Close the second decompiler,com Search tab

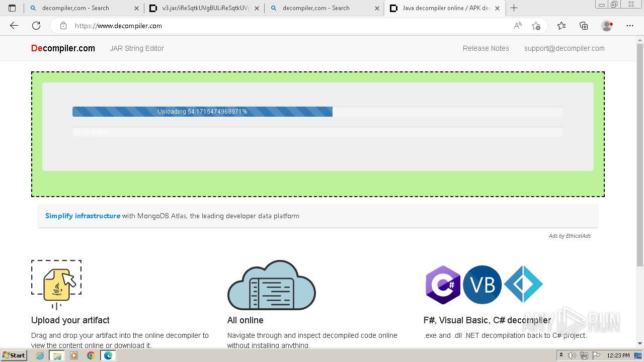377,8
